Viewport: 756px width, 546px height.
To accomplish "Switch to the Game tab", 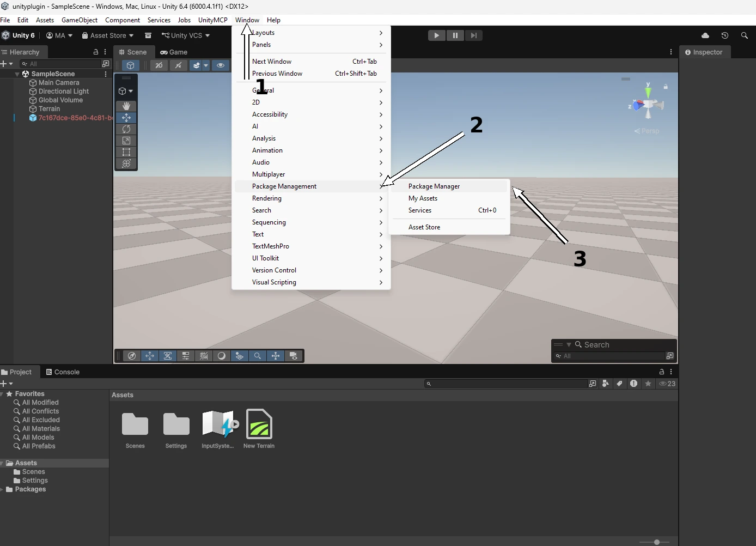I will (174, 52).
